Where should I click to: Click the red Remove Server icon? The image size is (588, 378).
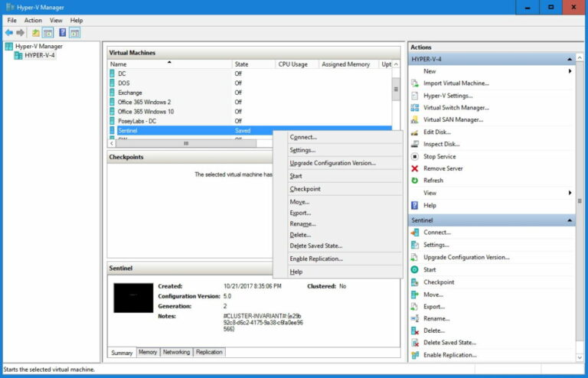click(x=415, y=168)
